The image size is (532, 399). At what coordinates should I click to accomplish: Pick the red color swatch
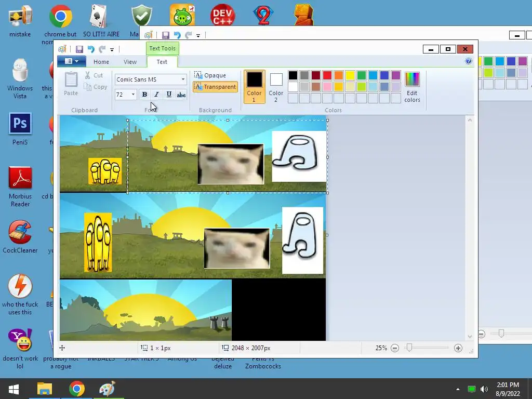tap(327, 75)
